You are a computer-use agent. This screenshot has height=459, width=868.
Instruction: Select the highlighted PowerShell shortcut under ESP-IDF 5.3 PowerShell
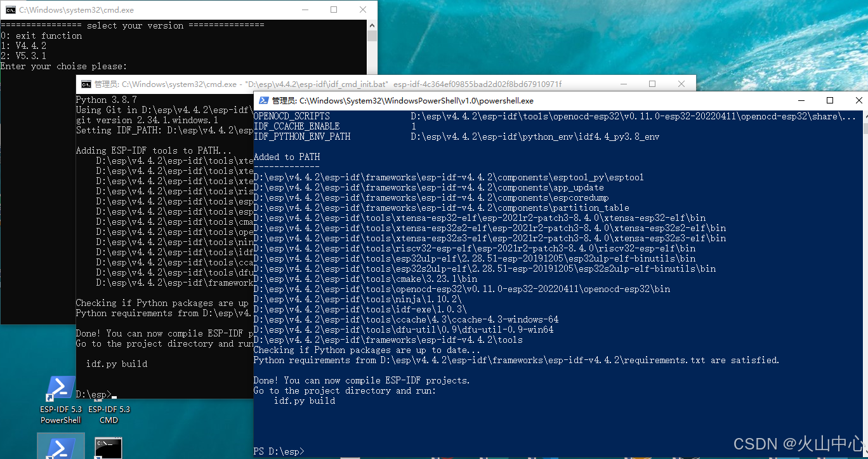pyautogui.click(x=61, y=446)
